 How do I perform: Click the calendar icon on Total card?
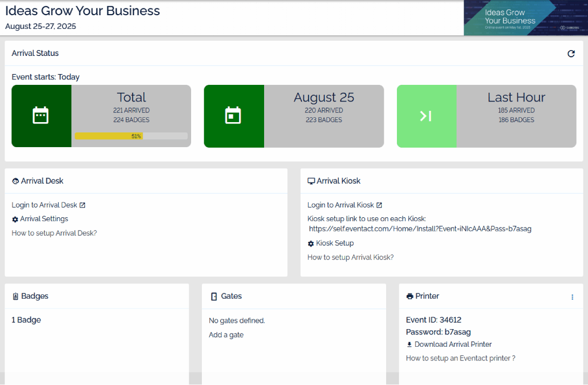tap(41, 116)
